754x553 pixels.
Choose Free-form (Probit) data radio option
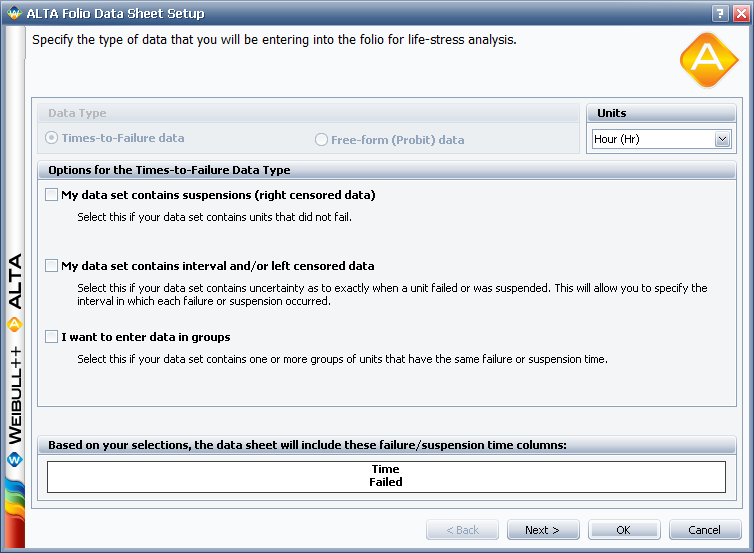(322, 139)
